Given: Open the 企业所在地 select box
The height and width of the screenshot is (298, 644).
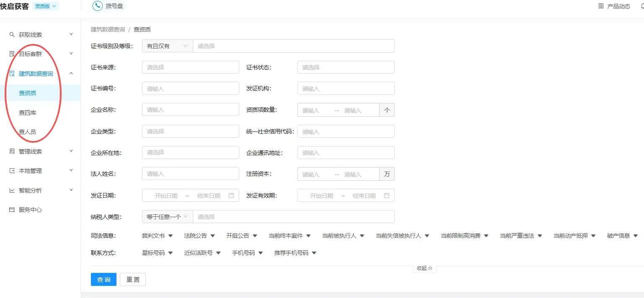Looking at the screenshot, I should [191, 152].
